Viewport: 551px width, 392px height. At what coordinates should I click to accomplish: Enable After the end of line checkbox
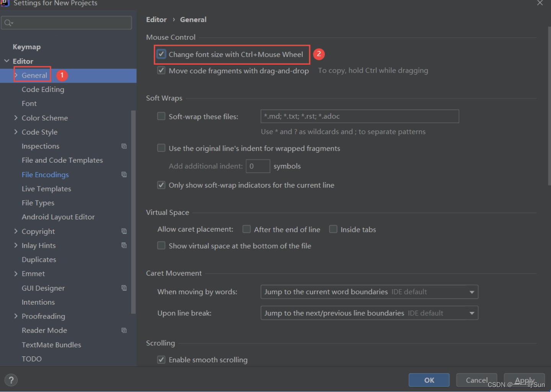coord(247,229)
